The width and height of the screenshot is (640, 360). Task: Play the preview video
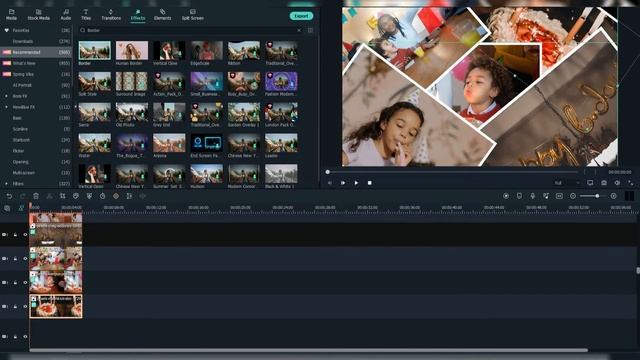coord(356,183)
